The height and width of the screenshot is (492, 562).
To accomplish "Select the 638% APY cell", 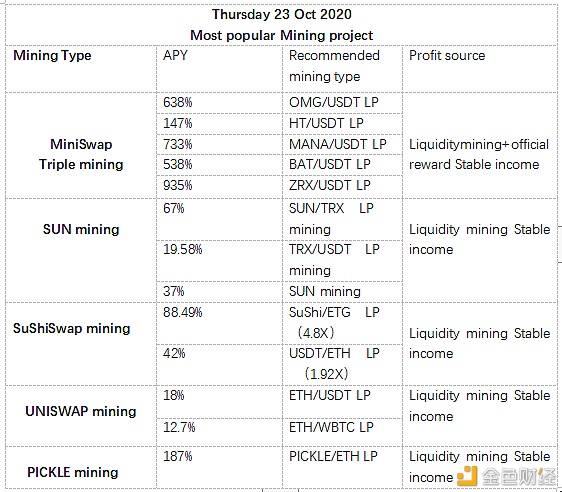I will coord(219,103).
